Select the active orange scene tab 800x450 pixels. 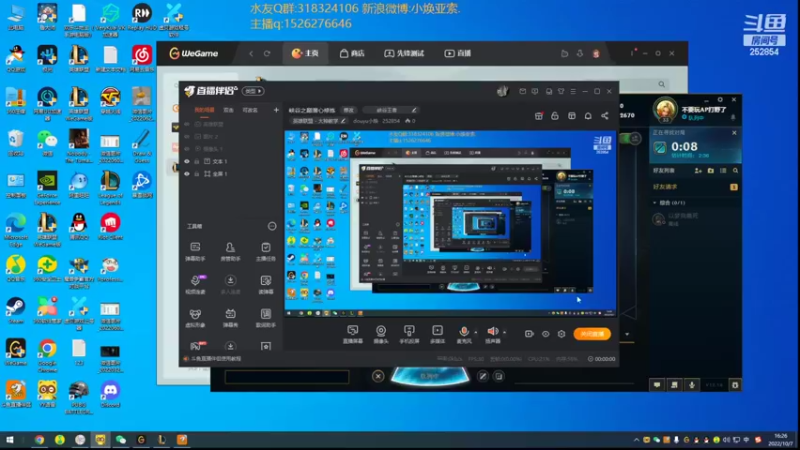tap(204, 110)
